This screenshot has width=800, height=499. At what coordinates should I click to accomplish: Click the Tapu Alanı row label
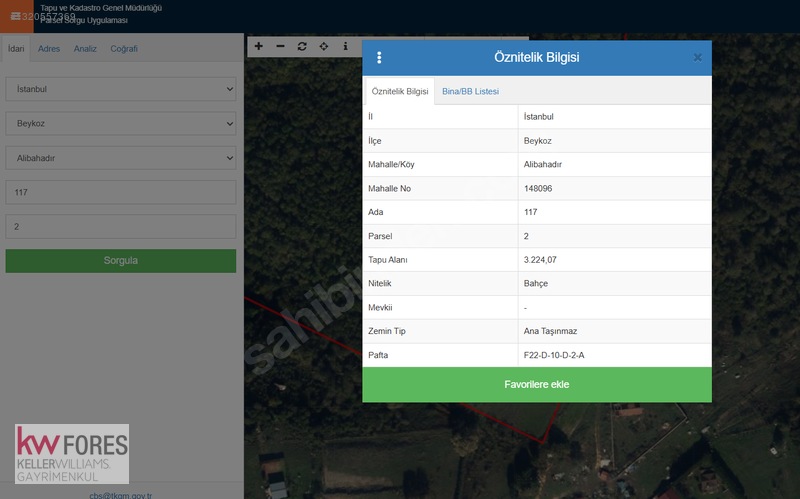[388, 260]
